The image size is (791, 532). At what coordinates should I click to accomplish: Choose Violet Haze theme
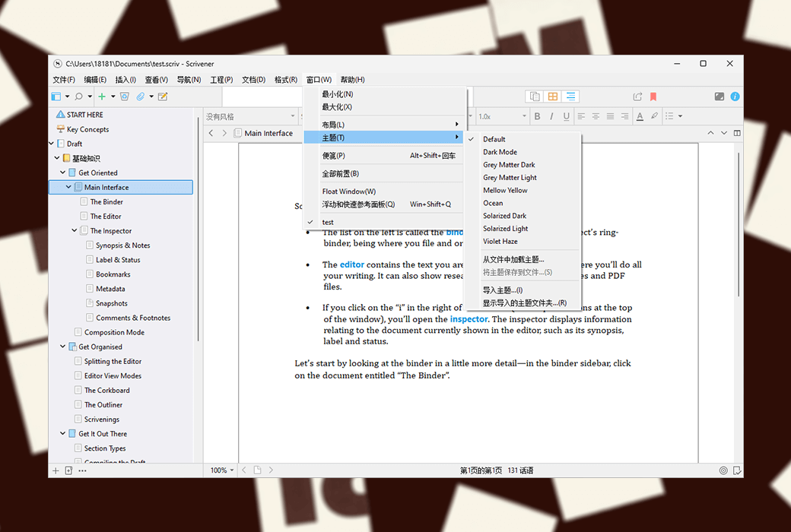click(x=523, y=242)
